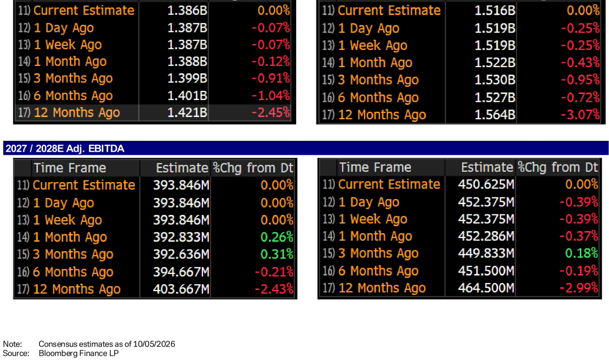The width and height of the screenshot is (609, 364).
Task: Select the 1.530B estimate value
Action: [x=495, y=80]
